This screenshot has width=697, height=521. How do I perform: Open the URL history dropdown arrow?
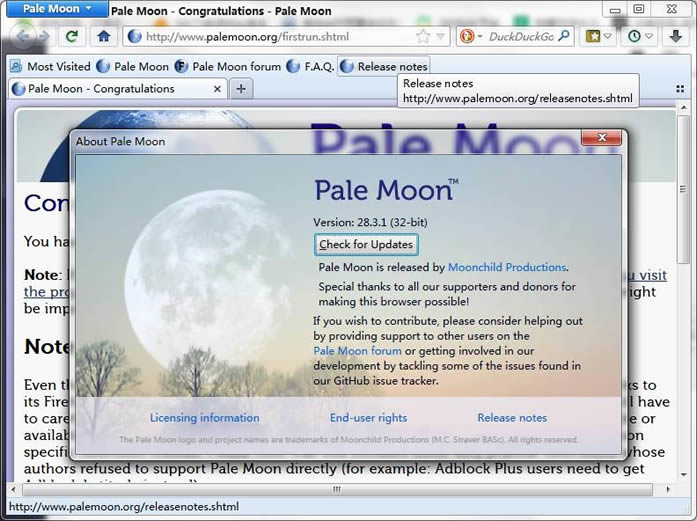click(440, 36)
